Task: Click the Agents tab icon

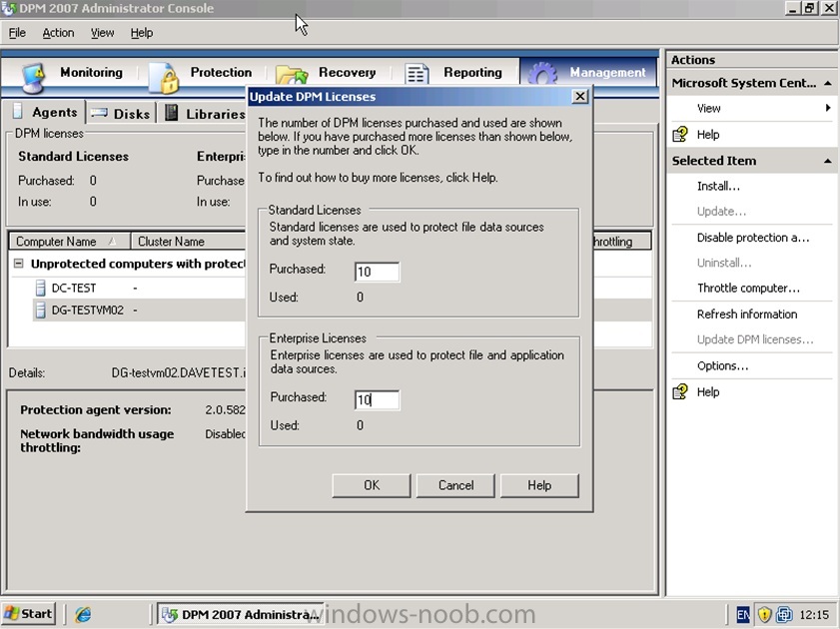Action: (x=18, y=111)
